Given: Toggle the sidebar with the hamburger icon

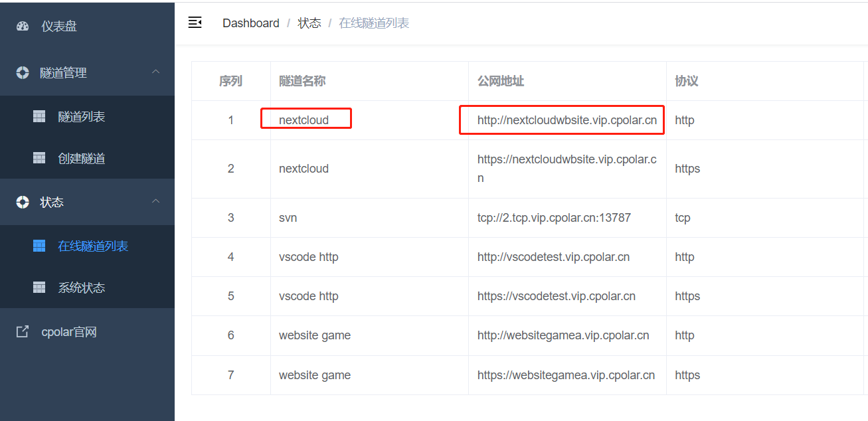Looking at the screenshot, I should click(195, 22).
